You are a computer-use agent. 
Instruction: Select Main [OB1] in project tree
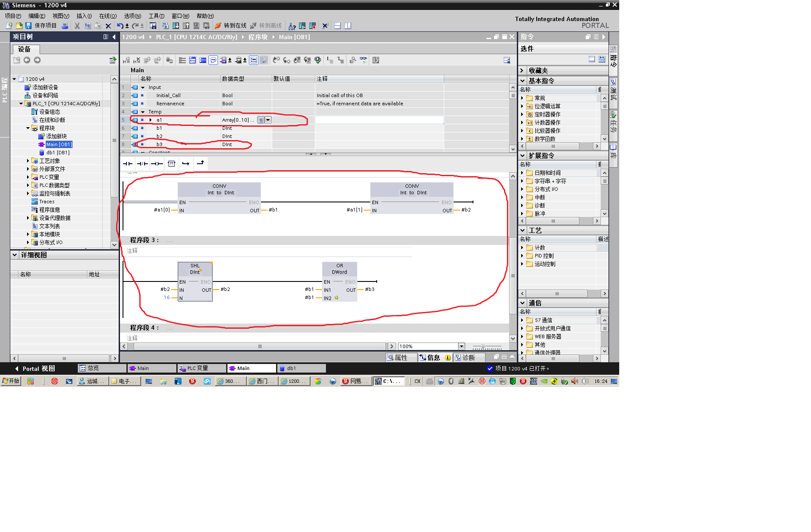59,144
